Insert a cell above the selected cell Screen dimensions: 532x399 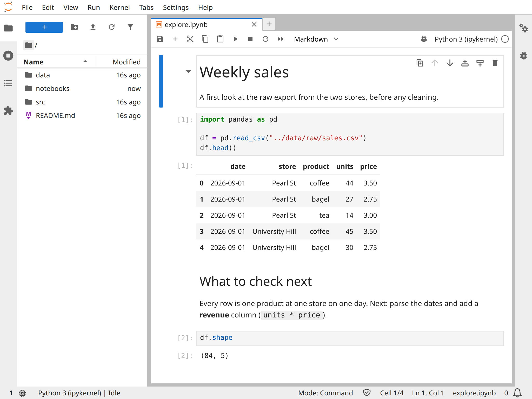465,63
